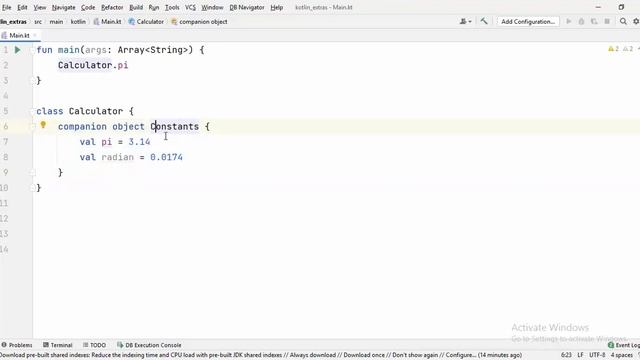Click the intention lightbulb on line 6
This screenshot has height=360, width=640.
click(43, 125)
